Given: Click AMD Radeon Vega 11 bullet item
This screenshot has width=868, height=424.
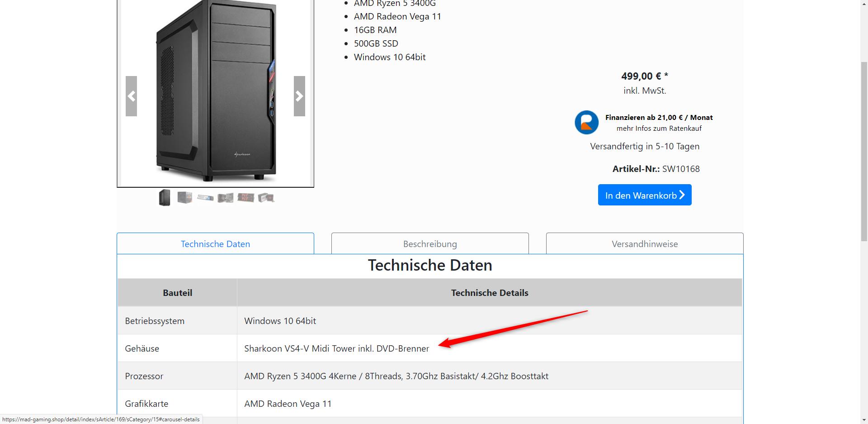Looking at the screenshot, I should click(397, 16).
